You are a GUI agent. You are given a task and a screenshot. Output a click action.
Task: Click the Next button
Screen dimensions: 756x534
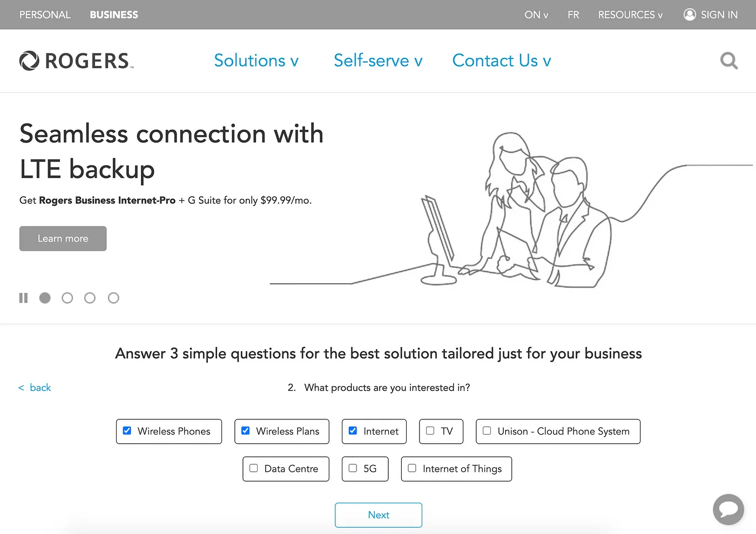coord(379,515)
